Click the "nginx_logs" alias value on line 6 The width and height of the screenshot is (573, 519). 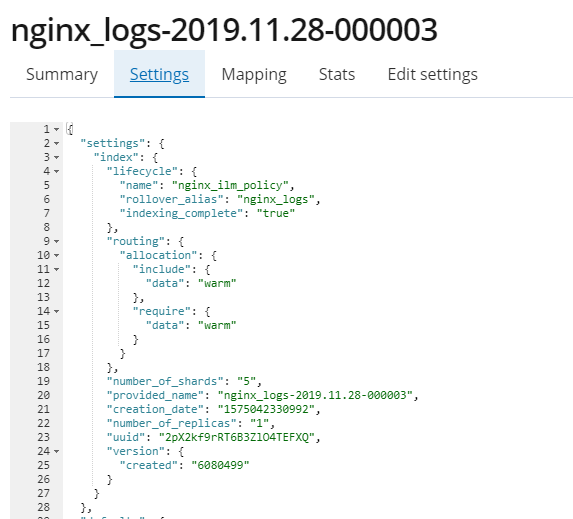click(x=276, y=200)
